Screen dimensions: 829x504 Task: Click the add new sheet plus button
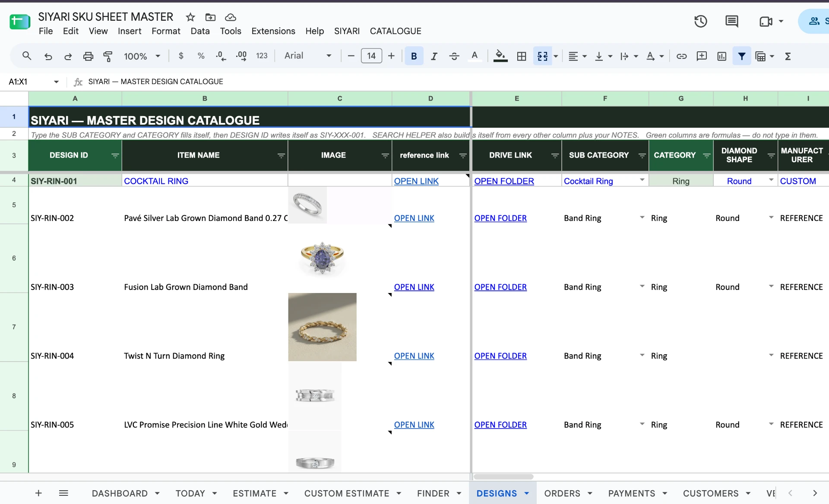(x=38, y=493)
